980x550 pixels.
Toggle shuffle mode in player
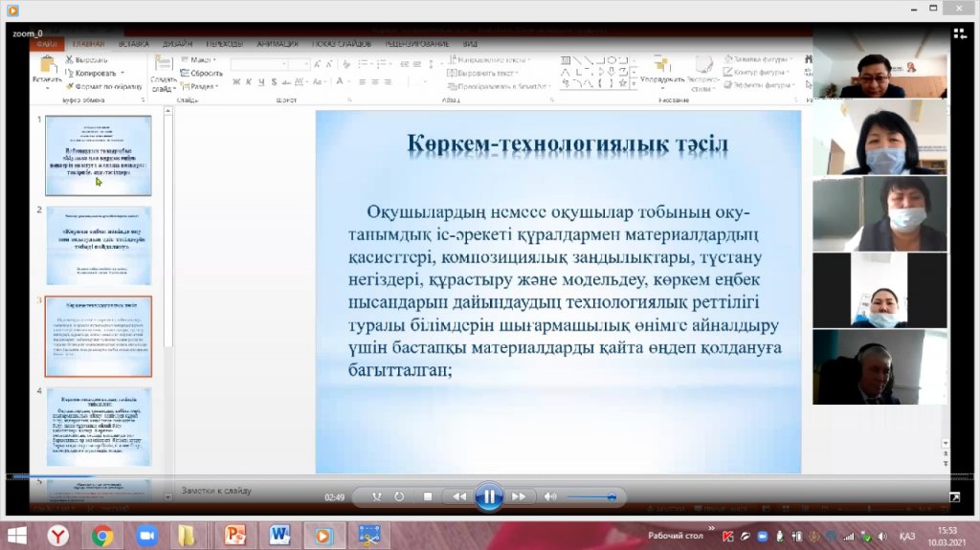[376, 496]
